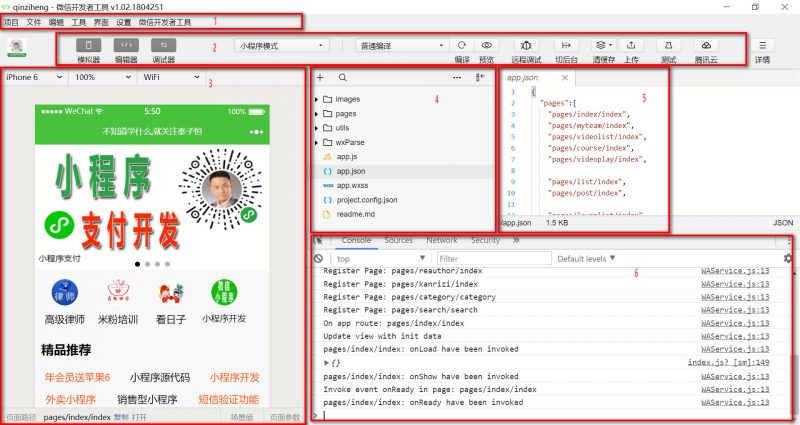Click the test (测试) flask icon
The width and height of the screenshot is (800, 425).
(x=668, y=45)
